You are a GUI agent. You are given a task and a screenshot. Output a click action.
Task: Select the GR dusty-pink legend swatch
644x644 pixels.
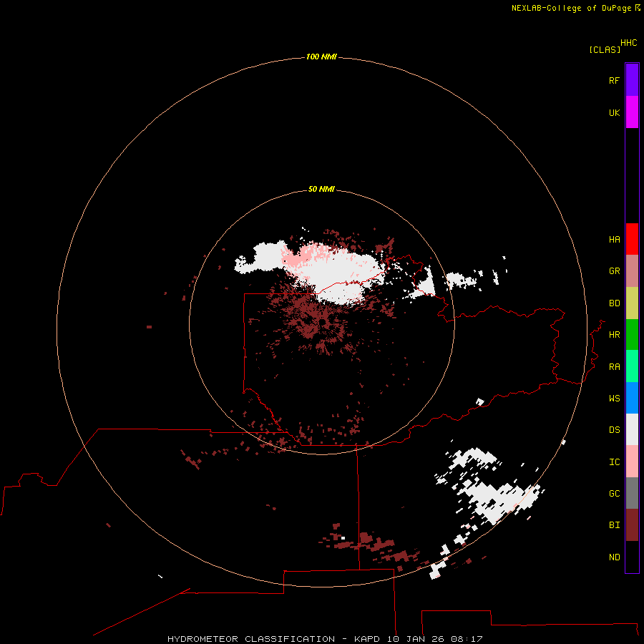(632, 271)
